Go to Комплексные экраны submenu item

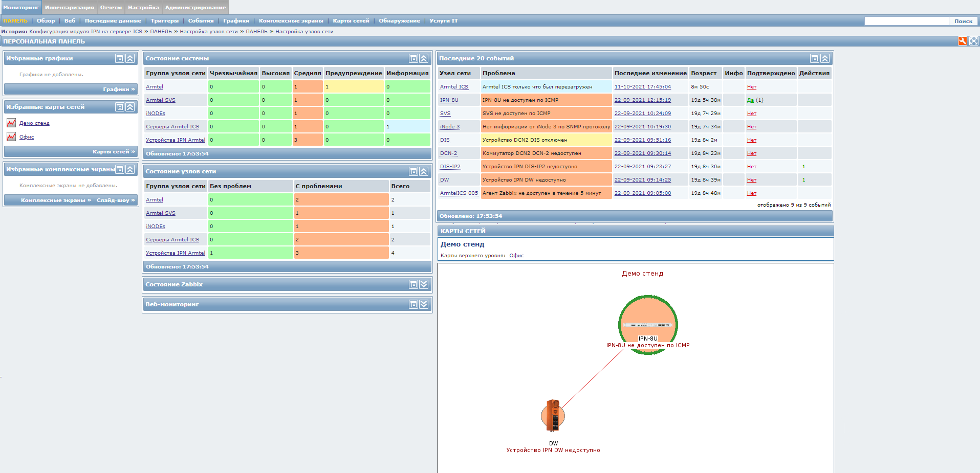tap(291, 21)
